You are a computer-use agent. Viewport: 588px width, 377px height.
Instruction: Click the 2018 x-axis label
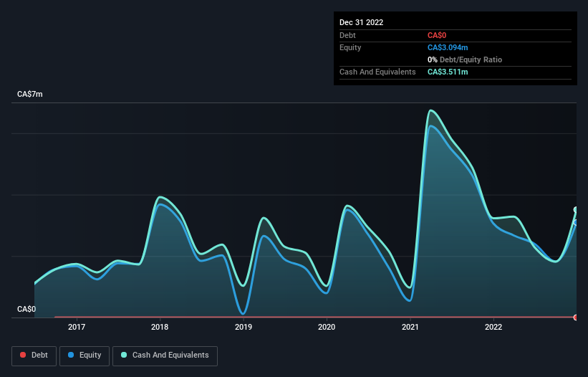[160, 327]
